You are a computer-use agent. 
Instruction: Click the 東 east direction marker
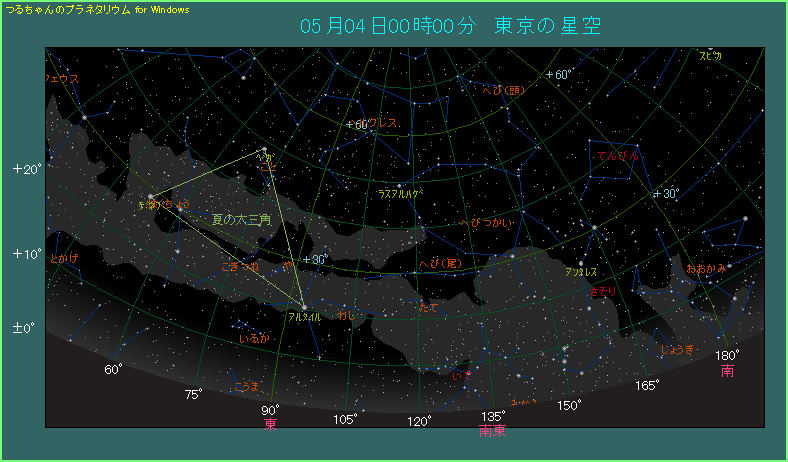coord(270,425)
